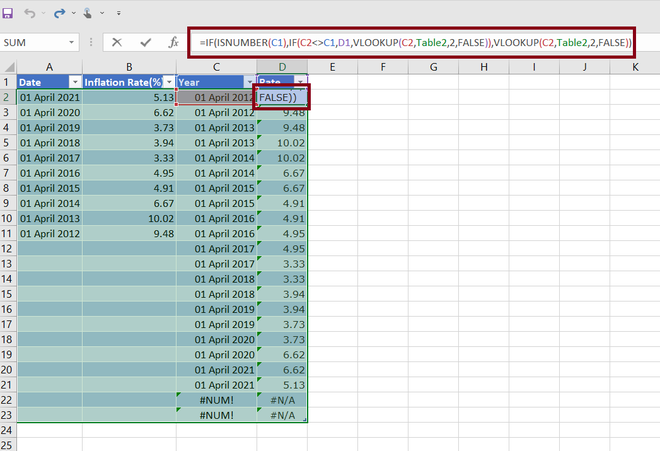This screenshot has height=451, width=660.
Task: Confirm the formula with the checkmark icon
Action: click(x=146, y=43)
